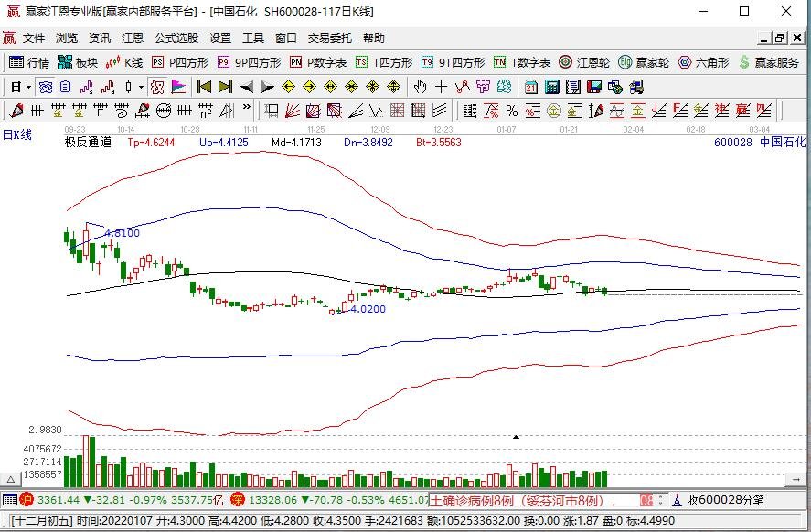The width and height of the screenshot is (811, 532).
Task: Open the 工具 menu
Action: [253, 37]
